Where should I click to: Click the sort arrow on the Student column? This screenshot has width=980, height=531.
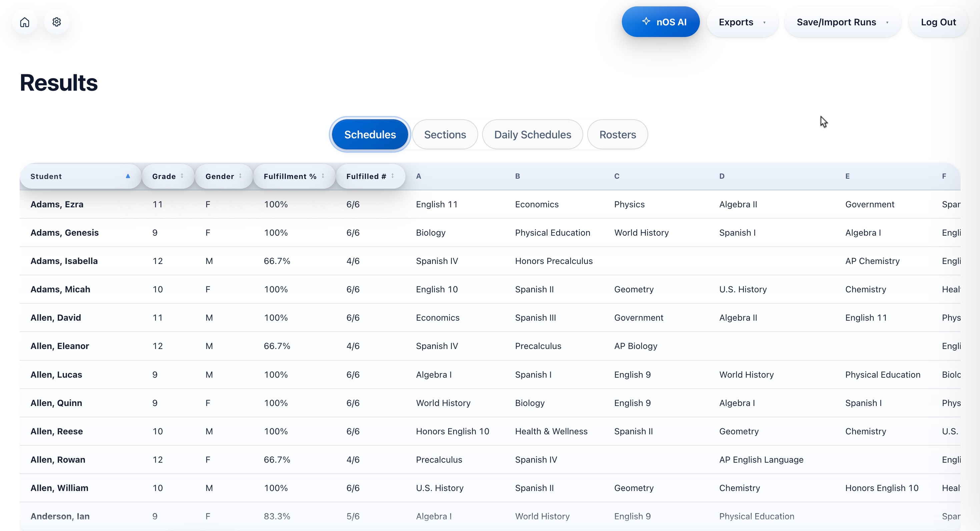128,176
